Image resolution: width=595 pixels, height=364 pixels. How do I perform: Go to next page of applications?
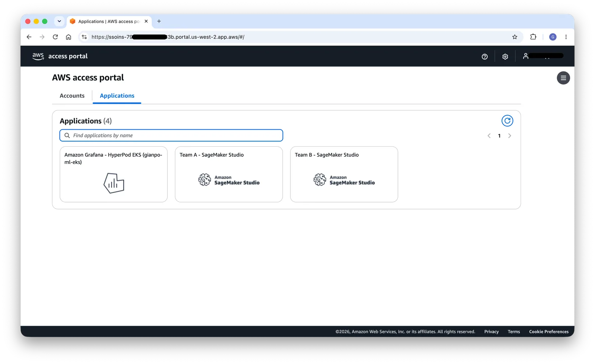509,136
